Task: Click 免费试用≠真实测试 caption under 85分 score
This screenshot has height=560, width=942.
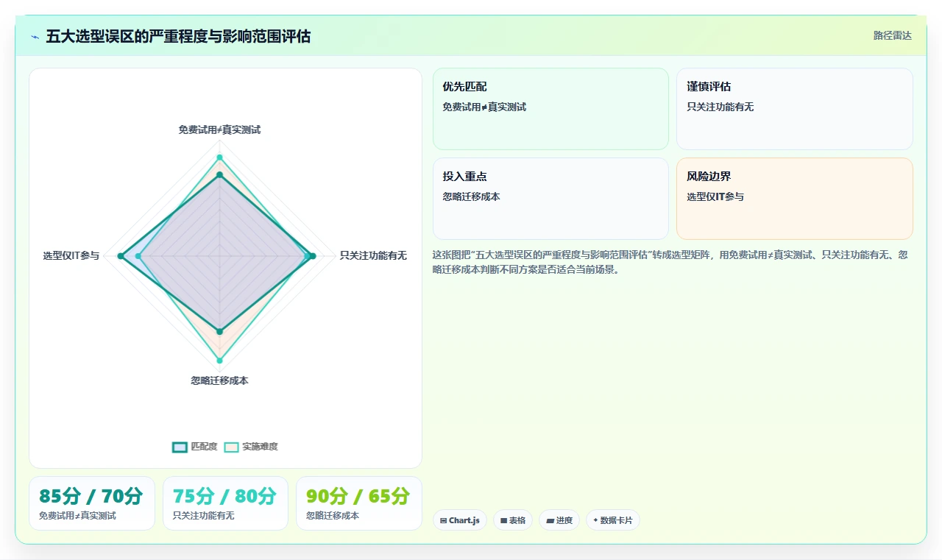Action: click(77, 516)
